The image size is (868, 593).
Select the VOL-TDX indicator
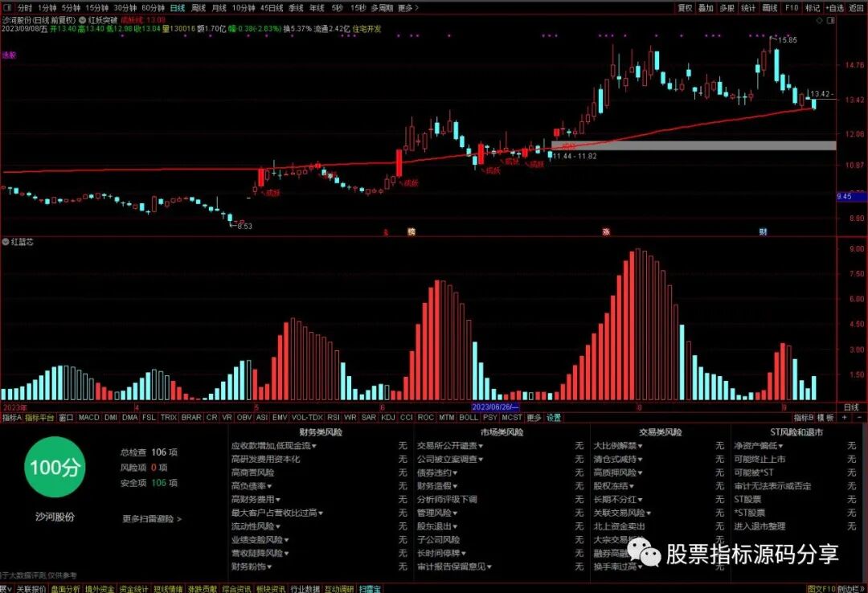coord(307,418)
